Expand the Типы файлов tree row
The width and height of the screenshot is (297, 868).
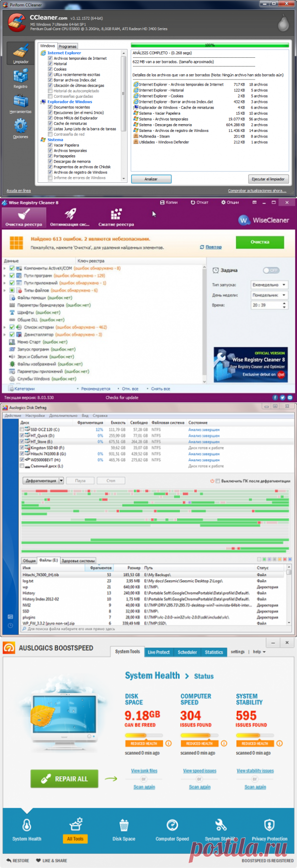click(5, 291)
